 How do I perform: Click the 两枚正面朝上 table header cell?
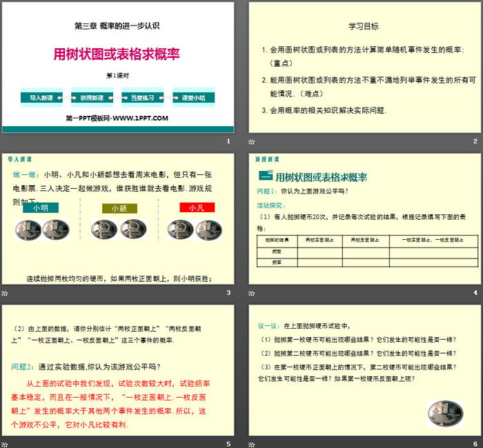[x=320, y=239]
